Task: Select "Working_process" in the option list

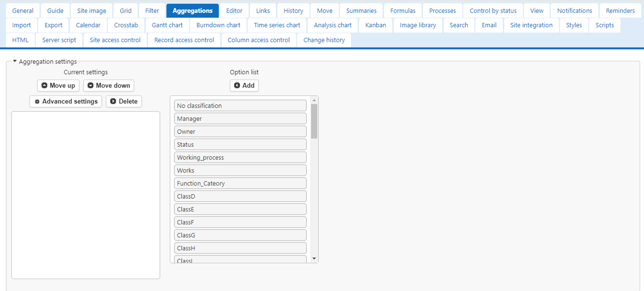Action: click(240, 158)
